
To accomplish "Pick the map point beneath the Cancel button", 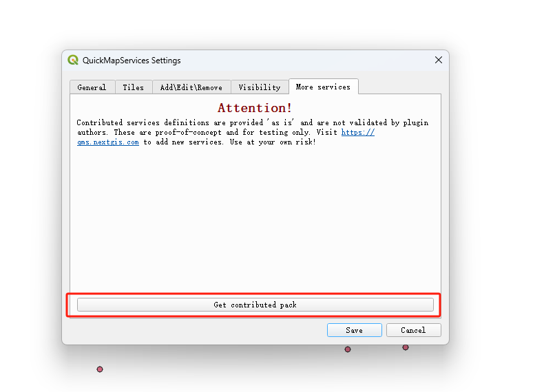I will (x=406, y=347).
